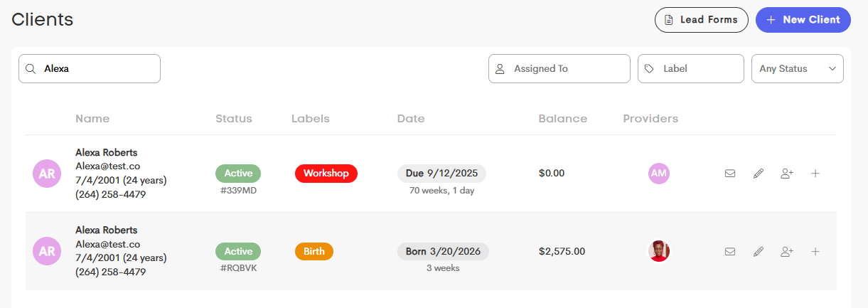Focus the Alexa search field
This screenshot has height=308, width=868.
(x=90, y=69)
